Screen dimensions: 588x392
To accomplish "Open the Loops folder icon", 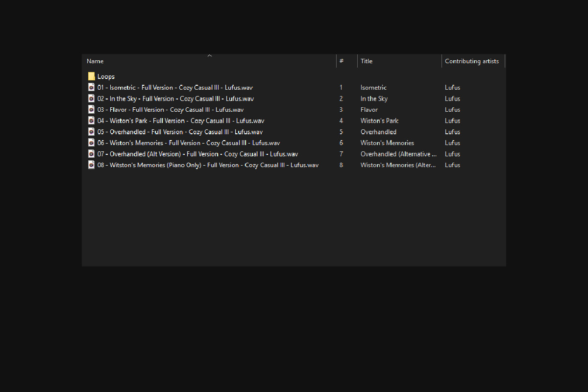I will click(91, 76).
